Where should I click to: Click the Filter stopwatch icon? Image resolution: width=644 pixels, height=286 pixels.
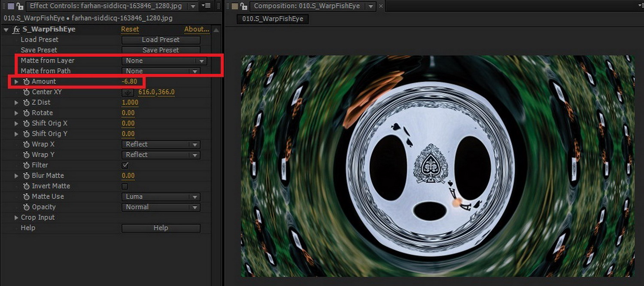pyautogui.click(x=27, y=165)
